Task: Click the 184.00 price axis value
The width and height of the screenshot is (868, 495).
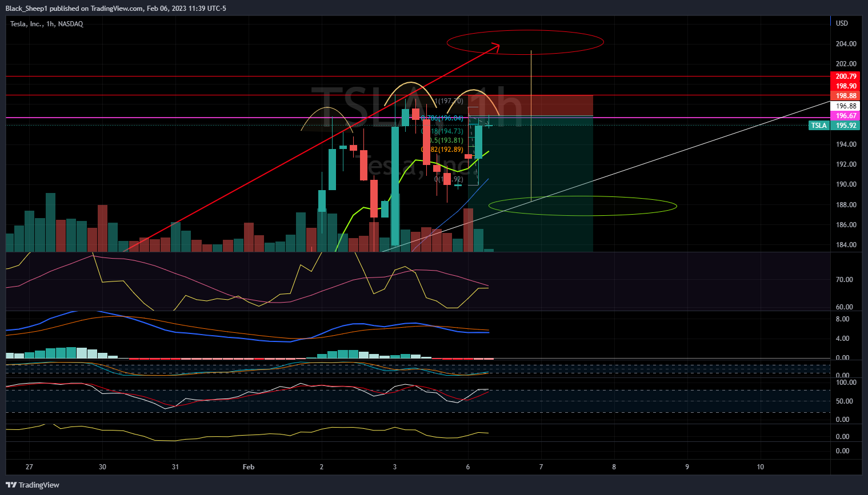Action: [x=846, y=245]
